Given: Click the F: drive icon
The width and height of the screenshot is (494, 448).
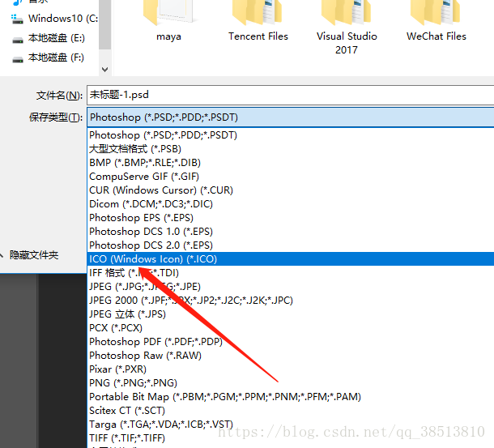Looking at the screenshot, I should tap(18, 59).
